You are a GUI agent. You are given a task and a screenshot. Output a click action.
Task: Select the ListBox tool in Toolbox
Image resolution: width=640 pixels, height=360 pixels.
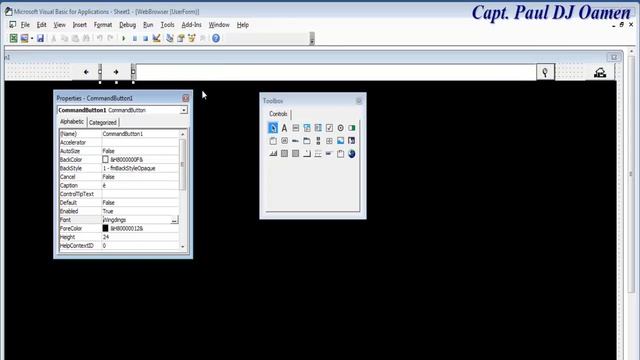(318, 128)
